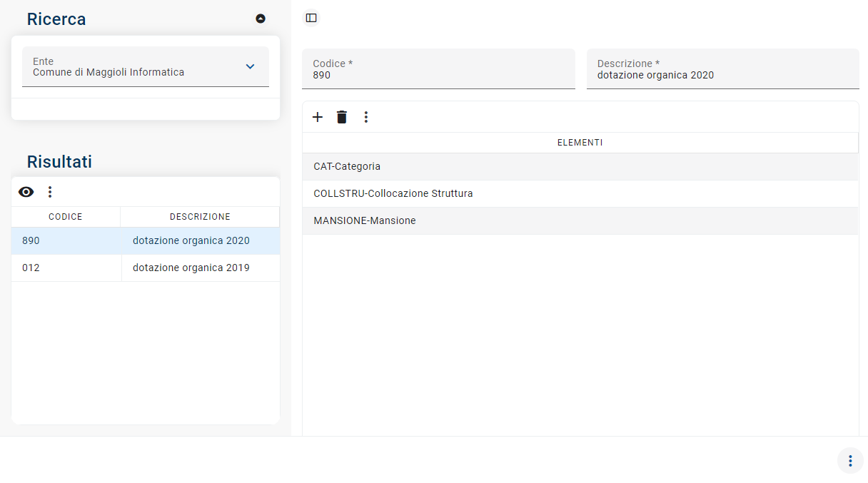Toggle the sidebar panel icon
The image size is (868, 483).
(x=311, y=19)
